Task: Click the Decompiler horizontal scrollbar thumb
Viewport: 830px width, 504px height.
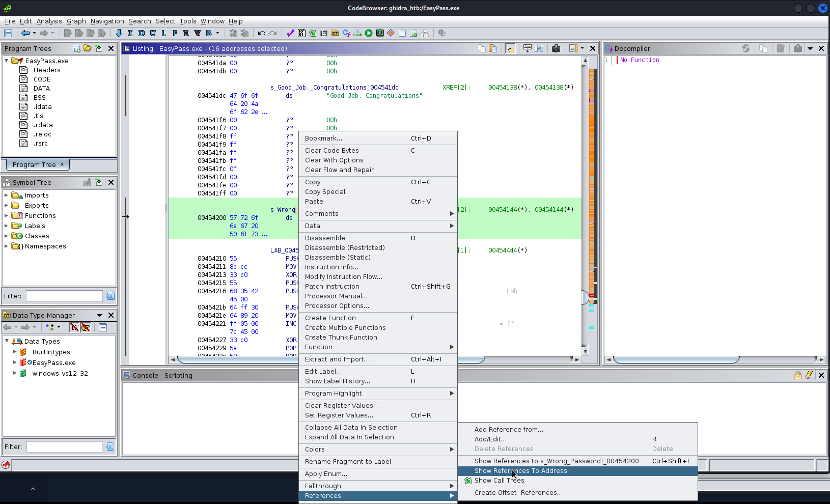Action: tap(676, 359)
